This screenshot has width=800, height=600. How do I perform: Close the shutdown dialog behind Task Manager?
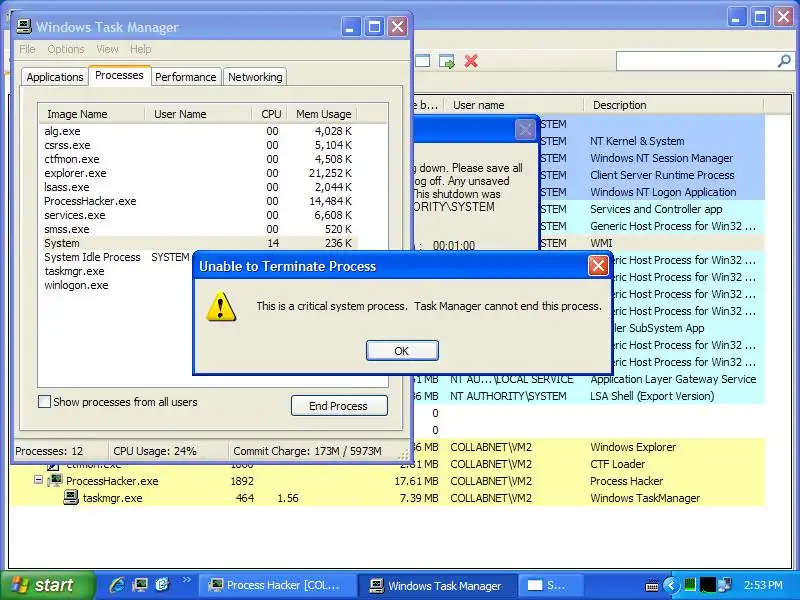tap(525, 129)
